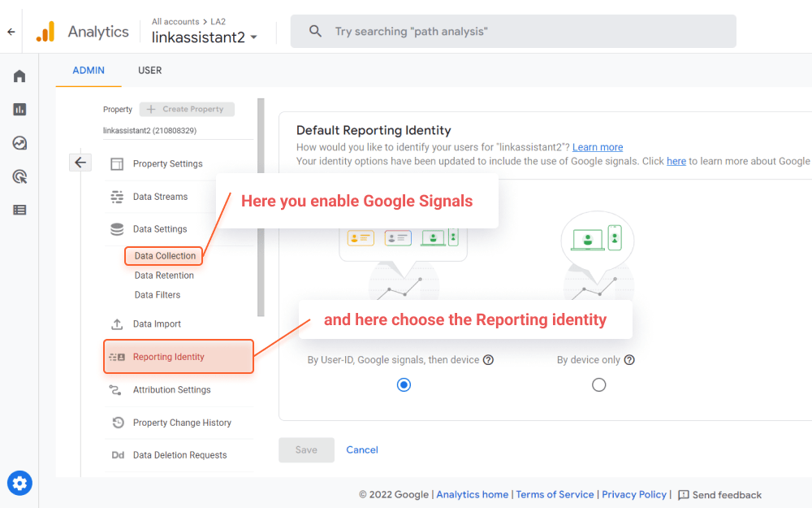812x508 pixels.
Task: Click the Save button
Action: pos(306,450)
